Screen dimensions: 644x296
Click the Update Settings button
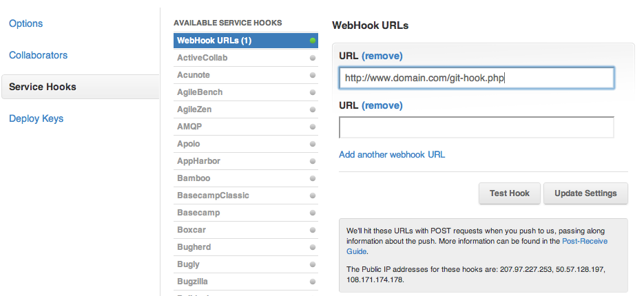[x=585, y=193]
